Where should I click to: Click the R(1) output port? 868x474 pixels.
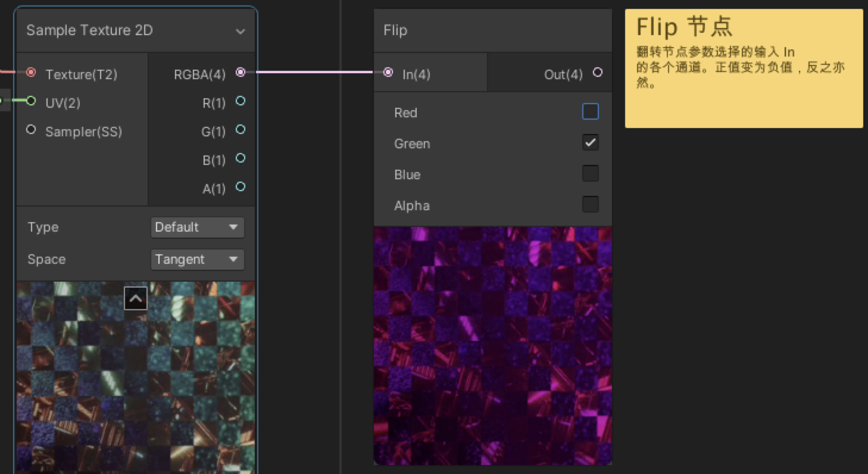[241, 101]
